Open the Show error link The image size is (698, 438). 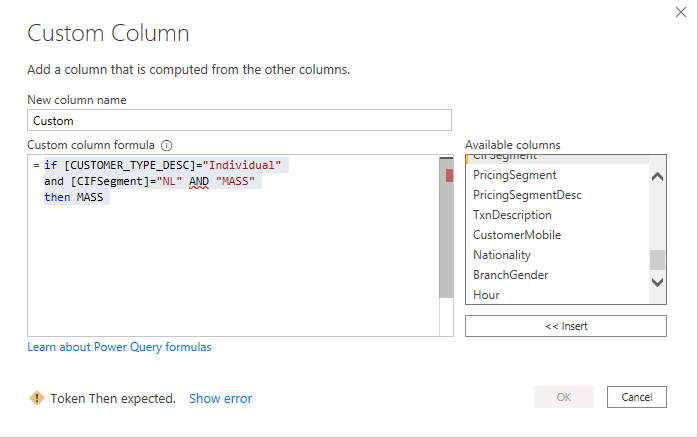220,398
